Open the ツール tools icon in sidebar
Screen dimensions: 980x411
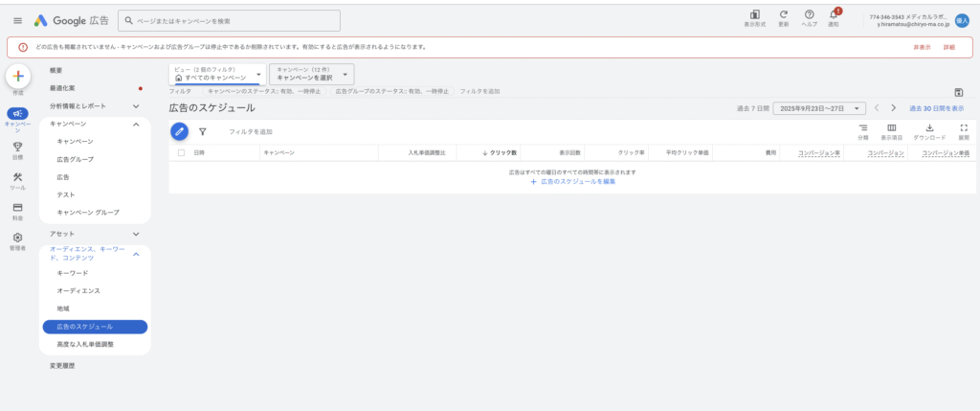(x=17, y=178)
